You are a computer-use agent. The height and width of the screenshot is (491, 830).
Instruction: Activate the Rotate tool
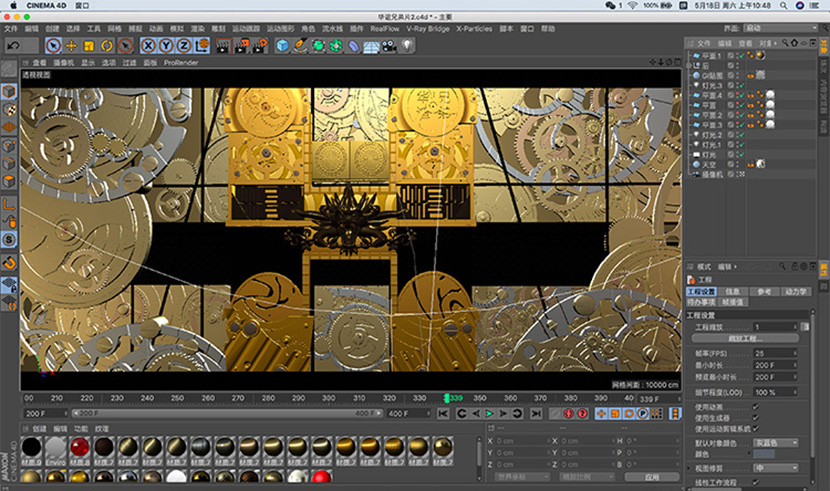pos(107,46)
